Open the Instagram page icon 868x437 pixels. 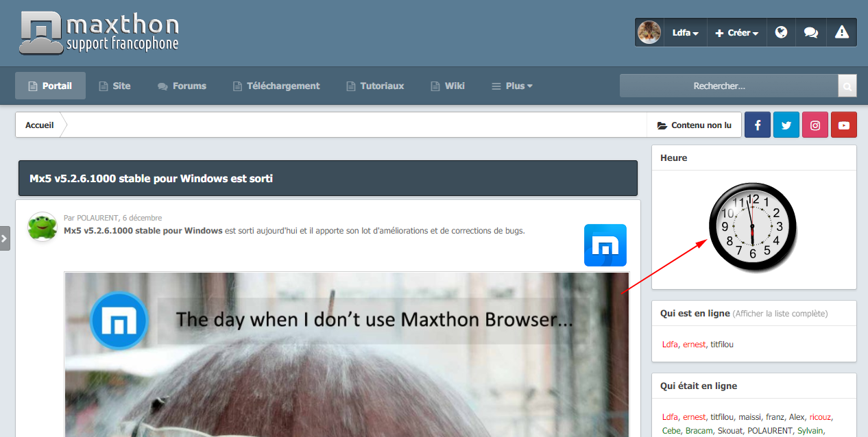[815, 125]
